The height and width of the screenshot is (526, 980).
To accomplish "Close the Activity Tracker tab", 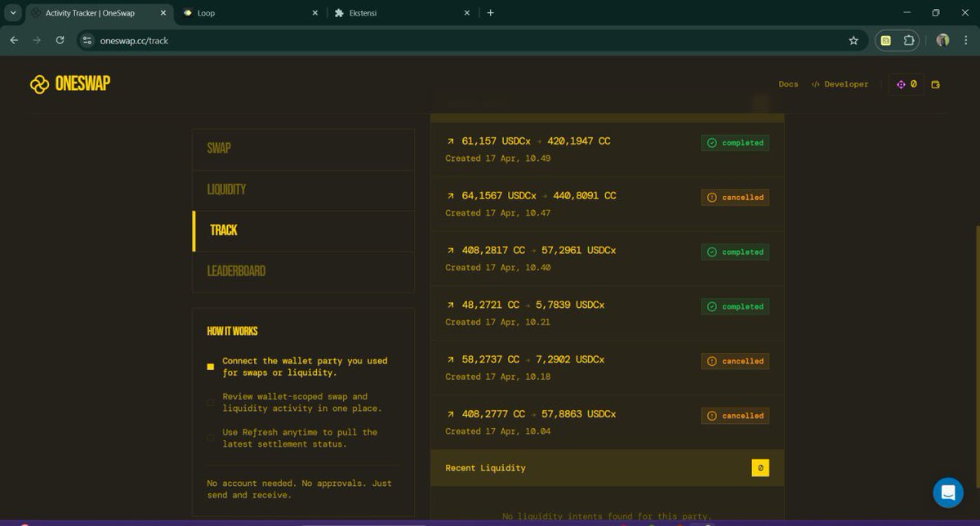I will click(x=163, y=13).
